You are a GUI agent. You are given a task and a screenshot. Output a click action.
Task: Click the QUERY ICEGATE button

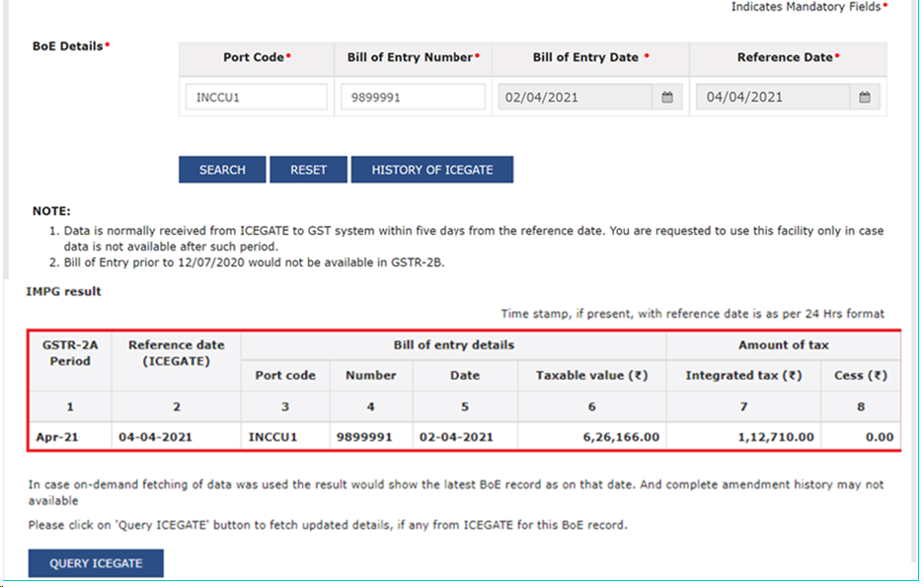point(96,563)
